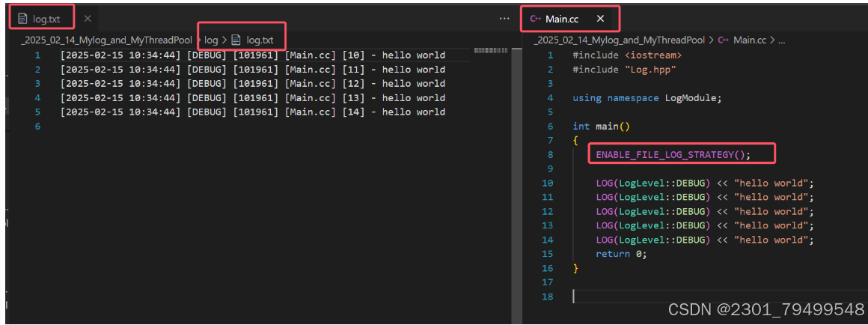
Task: Open project folder breadcrumb in log.txt editor
Action: click(106, 40)
